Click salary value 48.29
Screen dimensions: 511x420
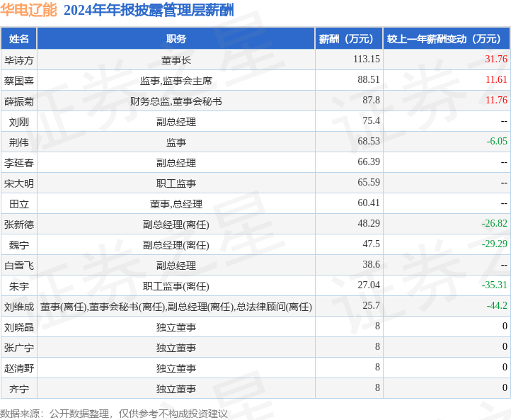tap(369, 223)
